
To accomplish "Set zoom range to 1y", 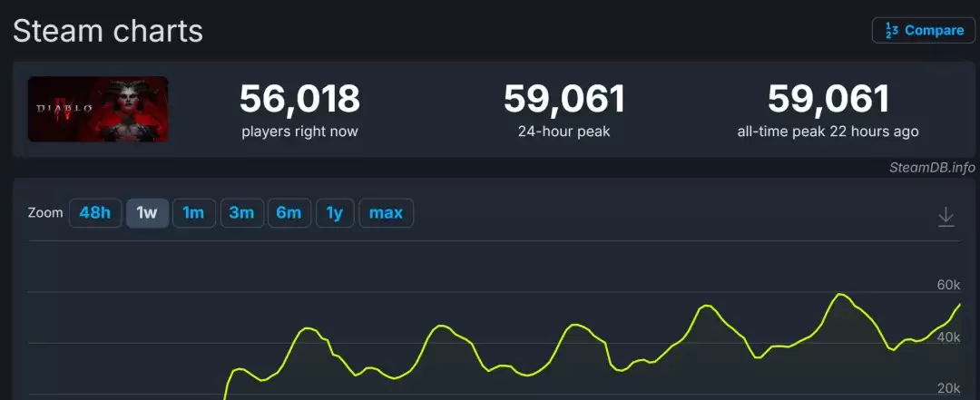I will click(x=335, y=213).
